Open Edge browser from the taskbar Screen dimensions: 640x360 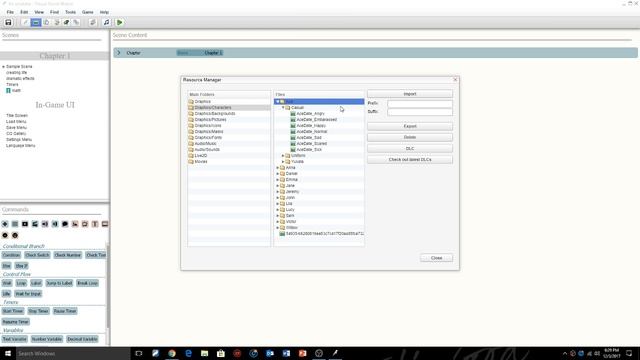tap(188, 353)
